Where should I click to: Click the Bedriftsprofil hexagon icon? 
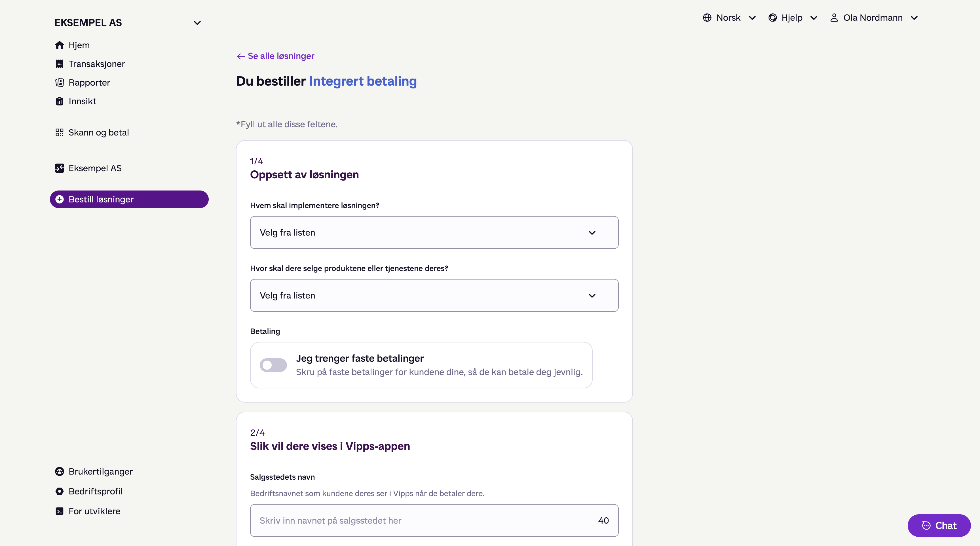coord(59,491)
